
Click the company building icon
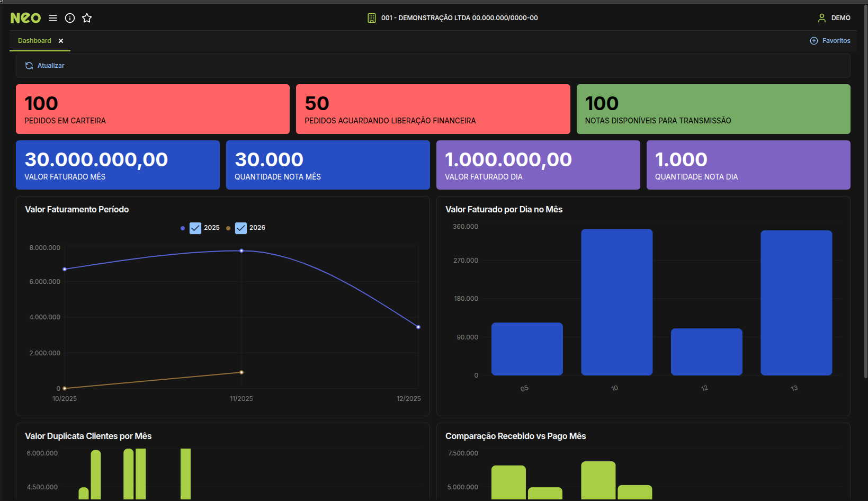pos(372,18)
